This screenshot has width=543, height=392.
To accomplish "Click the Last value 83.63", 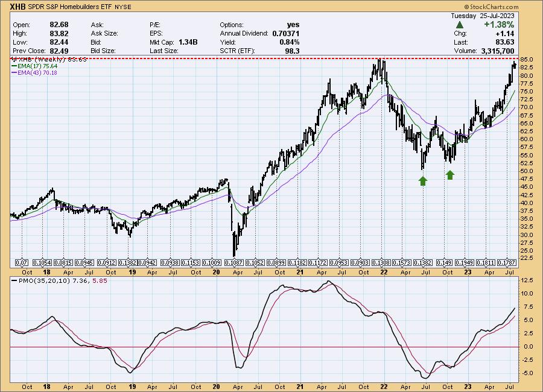I will coord(505,42).
